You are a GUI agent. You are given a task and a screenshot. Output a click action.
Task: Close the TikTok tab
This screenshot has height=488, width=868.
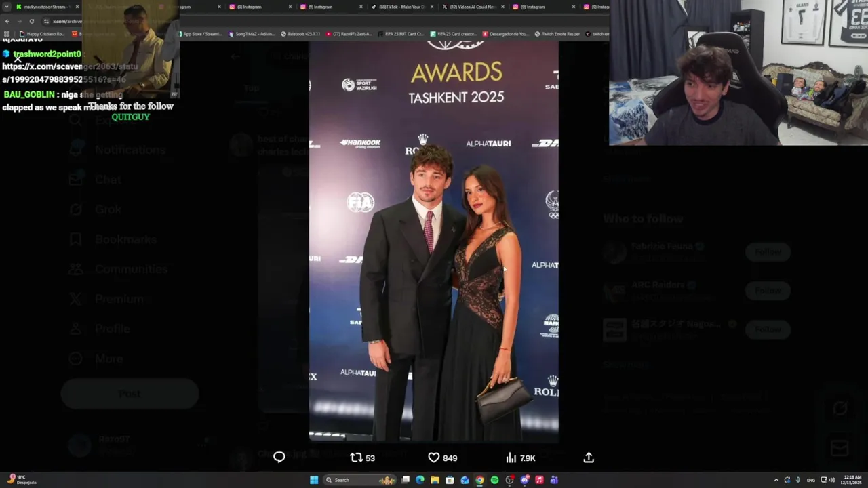tap(431, 7)
